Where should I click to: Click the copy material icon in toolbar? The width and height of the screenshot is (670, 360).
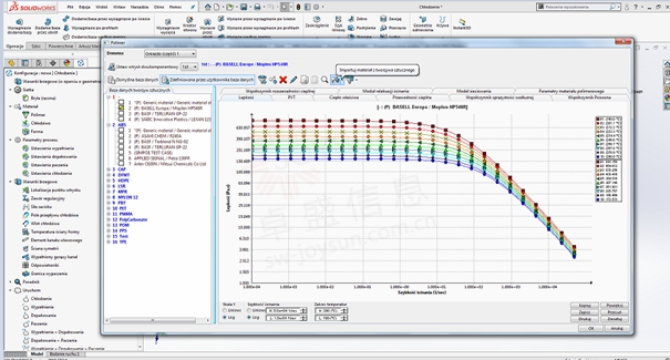(304, 80)
